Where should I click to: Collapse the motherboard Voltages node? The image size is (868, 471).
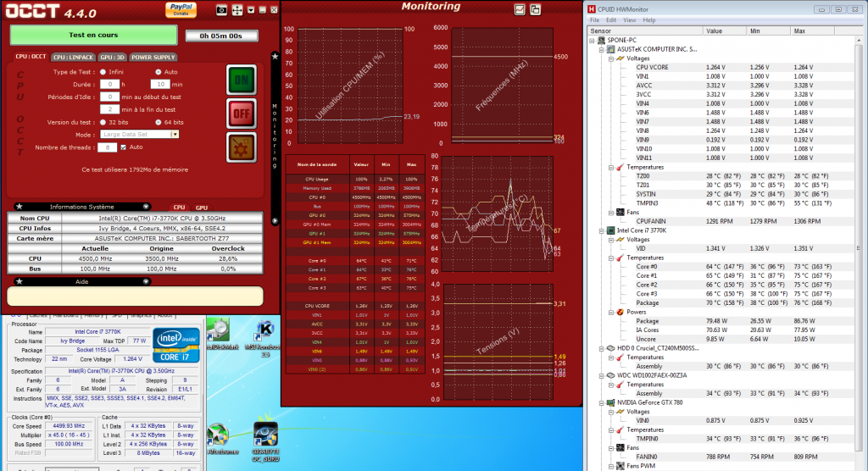(610, 58)
